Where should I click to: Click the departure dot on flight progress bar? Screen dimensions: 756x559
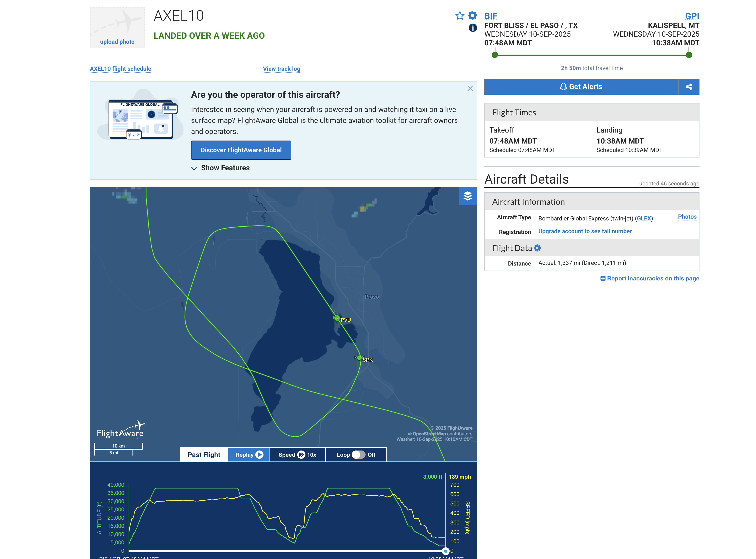[495, 55]
